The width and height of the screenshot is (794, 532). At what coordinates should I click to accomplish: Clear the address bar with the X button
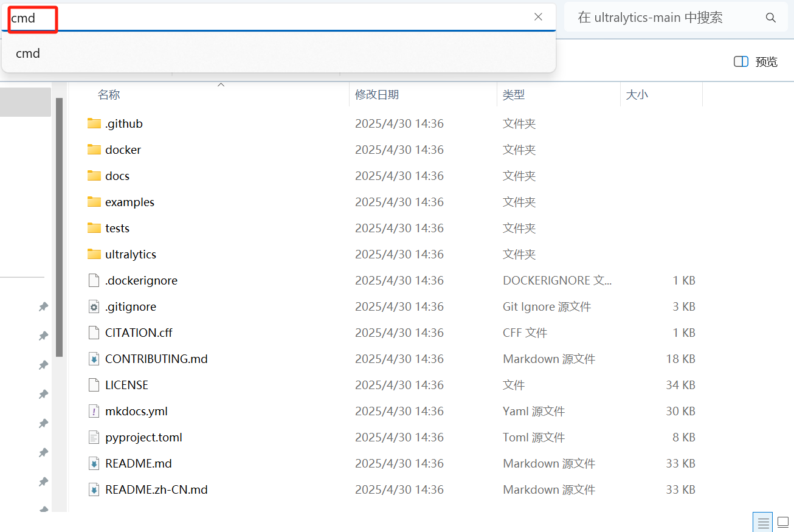538,17
